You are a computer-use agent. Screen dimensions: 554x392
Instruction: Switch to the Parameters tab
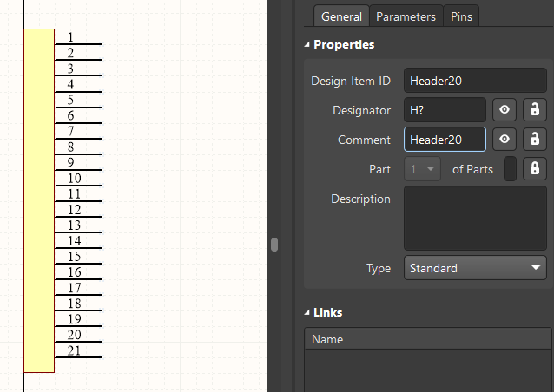coord(406,16)
